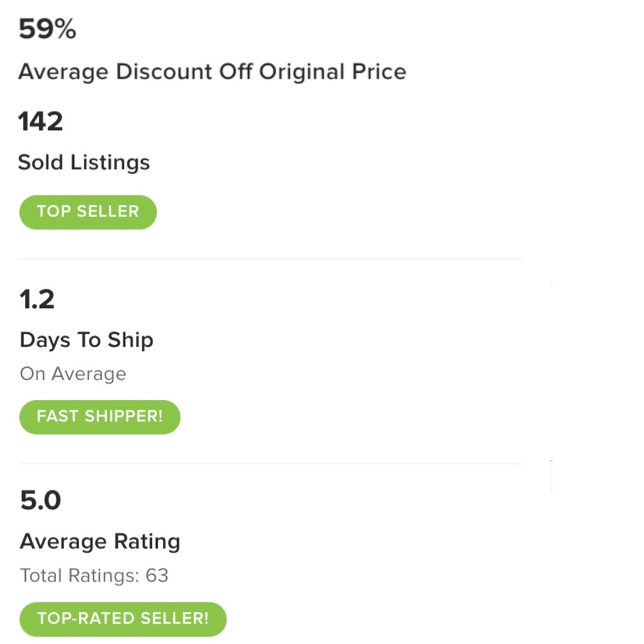Click the word Discount in the first label
Screen dimensions: 644x644
164,72
